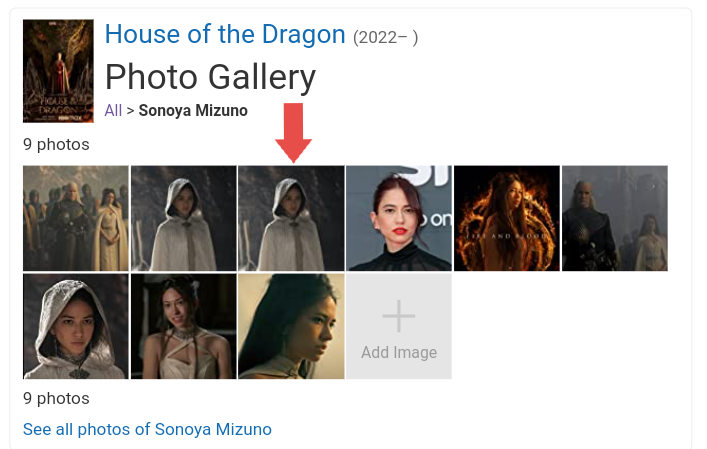Open the second photo of hooded white cloak

click(x=183, y=218)
